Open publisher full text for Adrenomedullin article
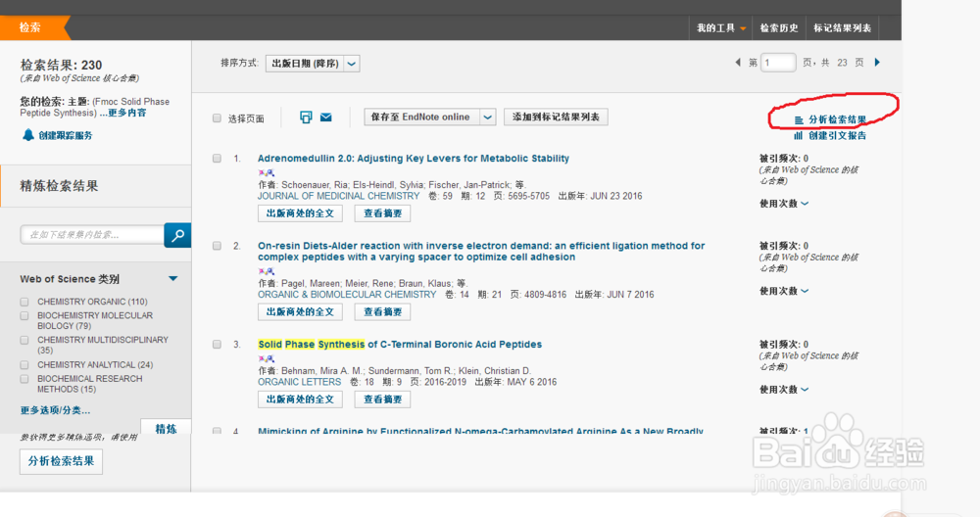 pos(300,213)
